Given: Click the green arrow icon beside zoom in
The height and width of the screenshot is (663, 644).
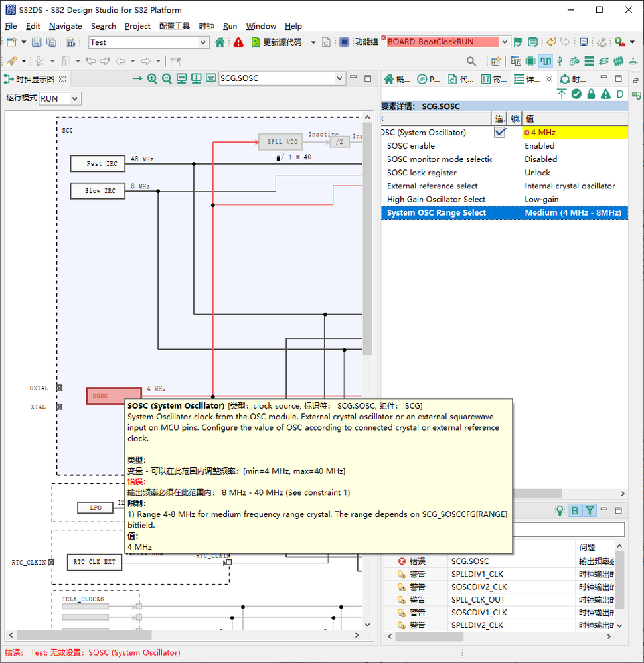Looking at the screenshot, I should [x=137, y=79].
